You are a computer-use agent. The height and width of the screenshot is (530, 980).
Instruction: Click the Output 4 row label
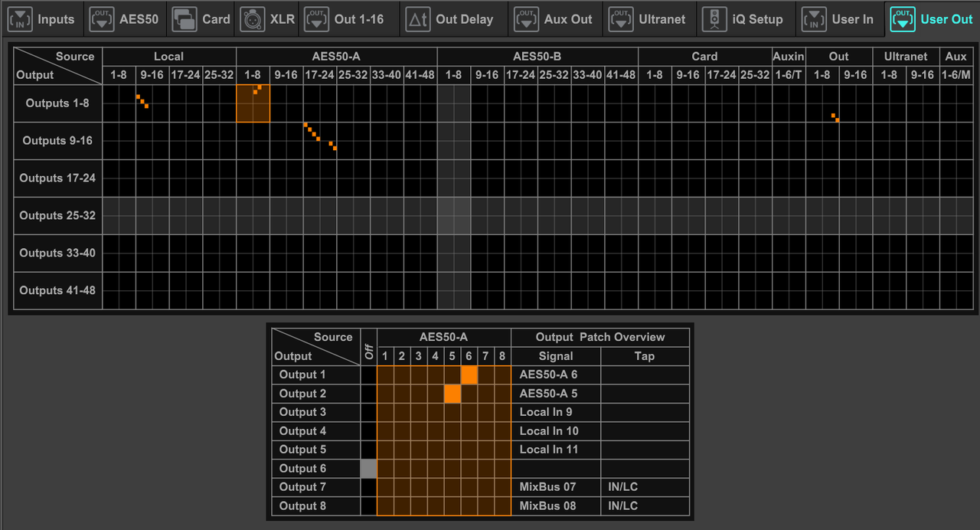316,431
